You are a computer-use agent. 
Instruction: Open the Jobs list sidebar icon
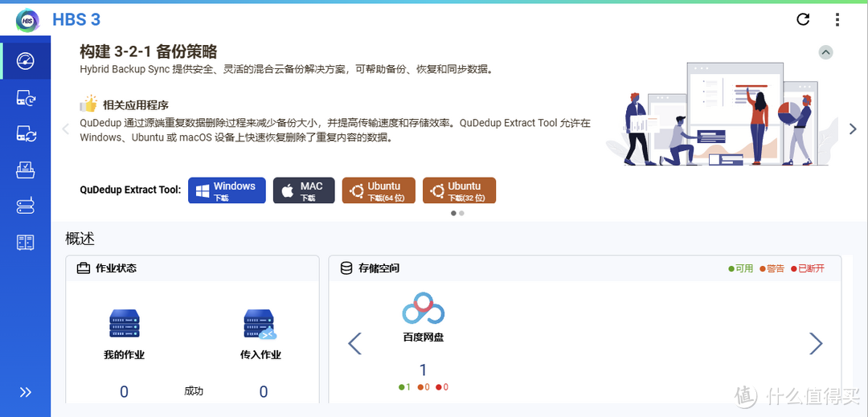[x=25, y=170]
